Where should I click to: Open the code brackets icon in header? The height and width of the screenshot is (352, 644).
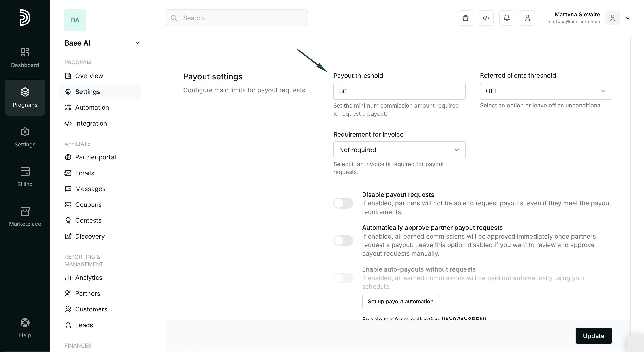coord(486,18)
